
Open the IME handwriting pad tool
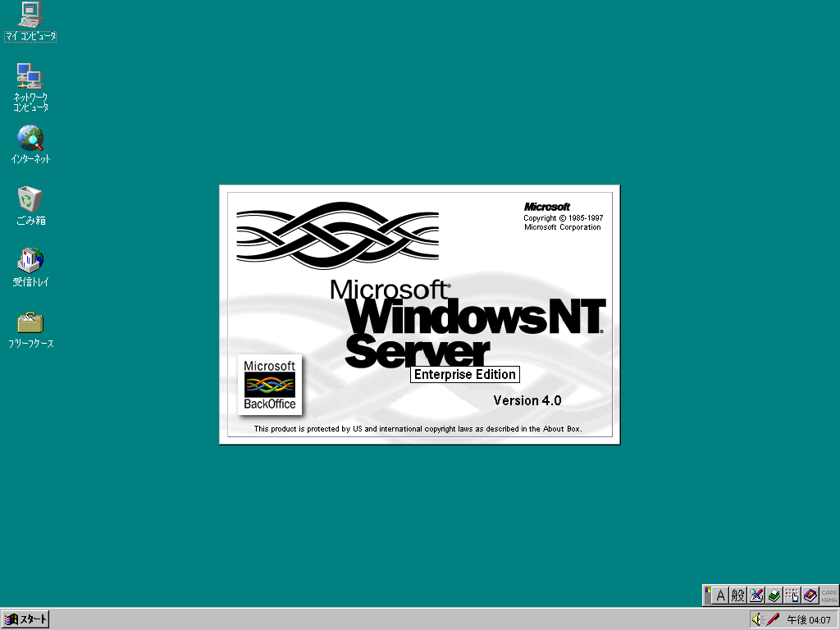tap(756, 596)
